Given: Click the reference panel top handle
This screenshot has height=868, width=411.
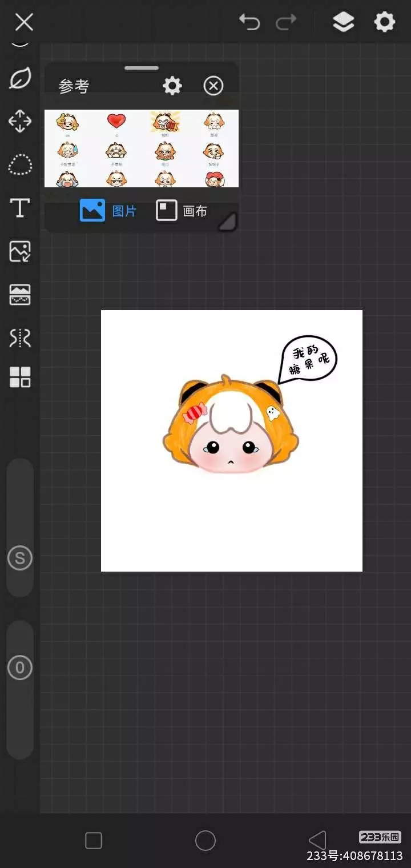Looking at the screenshot, I should (142, 69).
